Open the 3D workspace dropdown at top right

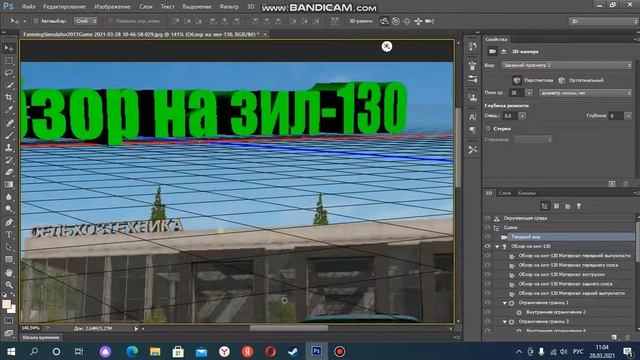pyautogui.click(x=604, y=21)
